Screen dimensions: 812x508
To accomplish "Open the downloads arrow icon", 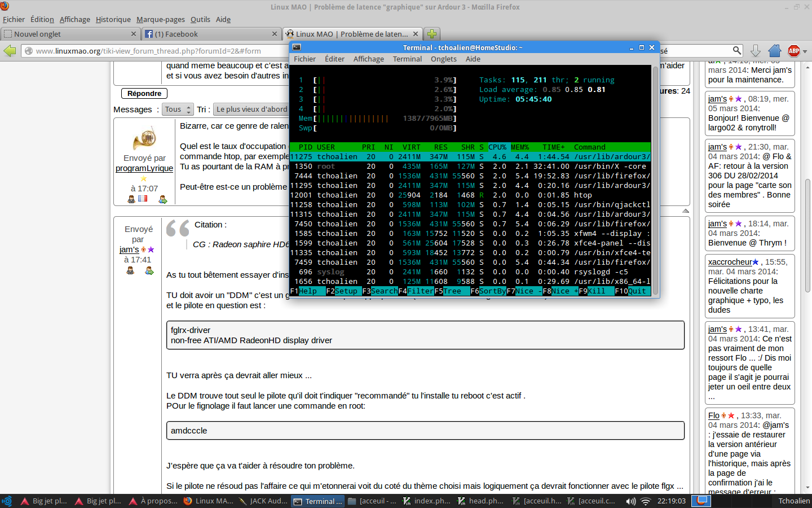I will pyautogui.click(x=756, y=51).
